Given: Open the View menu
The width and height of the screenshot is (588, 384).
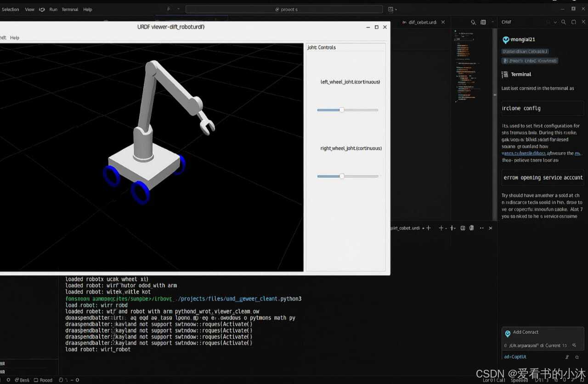Looking at the screenshot, I should point(29,9).
